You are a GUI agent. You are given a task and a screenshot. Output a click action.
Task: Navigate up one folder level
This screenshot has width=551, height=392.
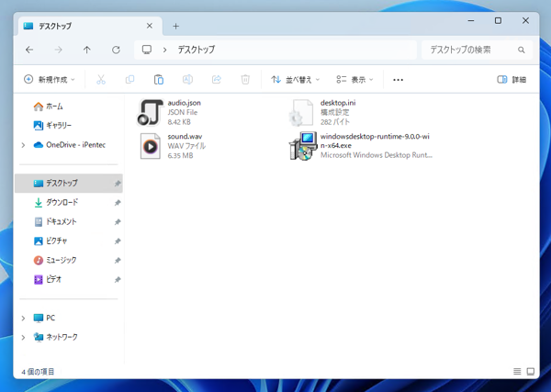(87, 50)
